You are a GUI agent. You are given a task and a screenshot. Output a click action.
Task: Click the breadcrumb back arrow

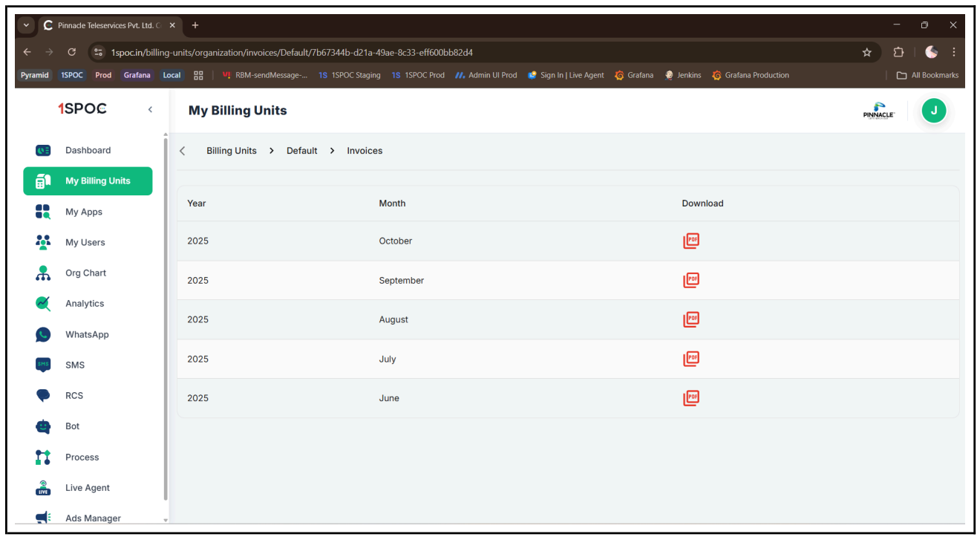(183, 151)
